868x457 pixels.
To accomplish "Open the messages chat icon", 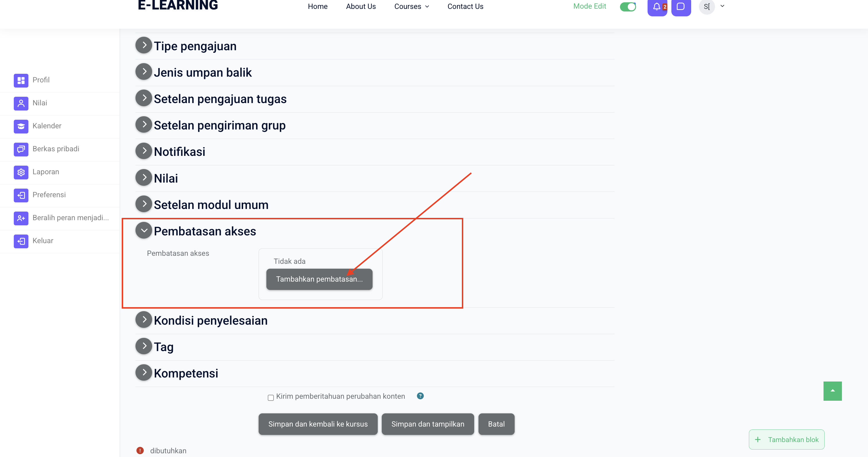I will click(x=681, y=7).
